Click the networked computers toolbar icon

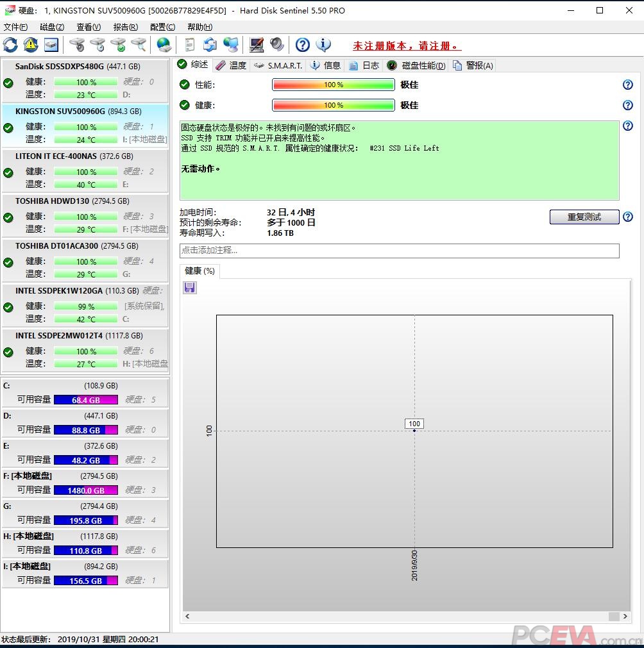pyautogui.click(x=231, y=45)
